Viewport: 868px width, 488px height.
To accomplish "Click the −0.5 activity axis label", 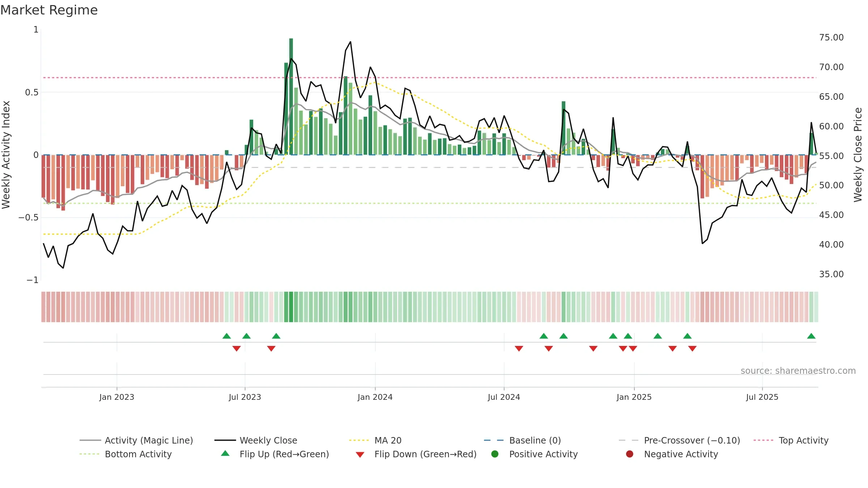I will (28, 218).
